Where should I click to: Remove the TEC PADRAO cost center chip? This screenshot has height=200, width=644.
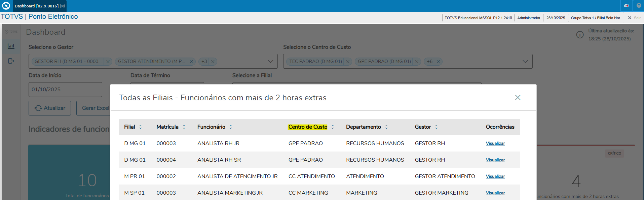tap(348, 62)
